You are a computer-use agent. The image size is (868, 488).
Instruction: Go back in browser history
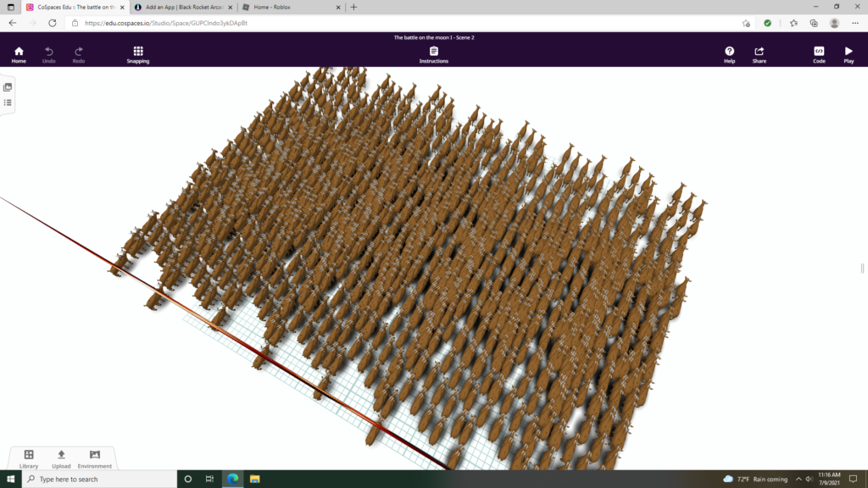pos(12,23)
